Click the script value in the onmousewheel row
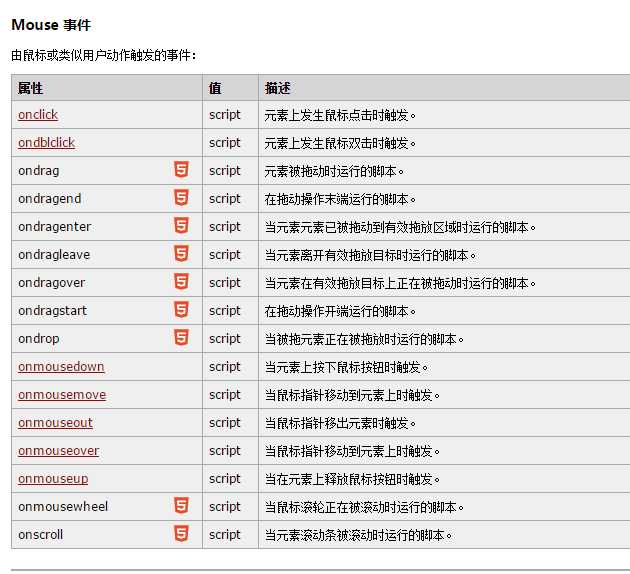 225,507
